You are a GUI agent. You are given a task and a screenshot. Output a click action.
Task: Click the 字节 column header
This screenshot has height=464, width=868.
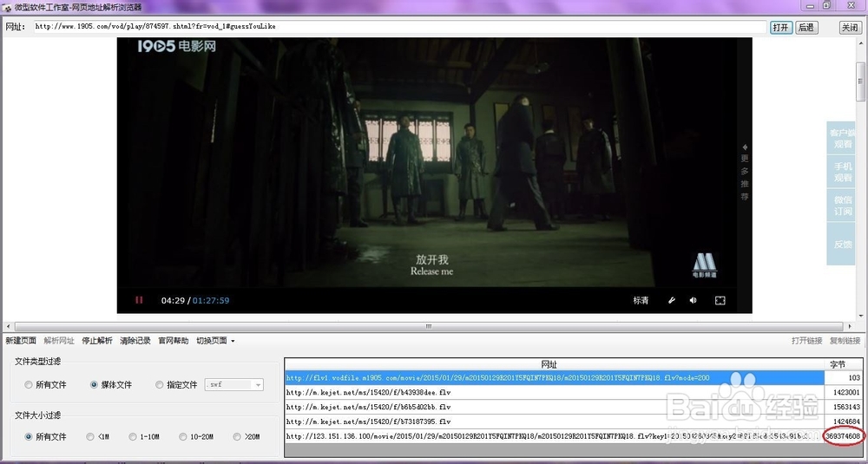(x=843, y=364)
